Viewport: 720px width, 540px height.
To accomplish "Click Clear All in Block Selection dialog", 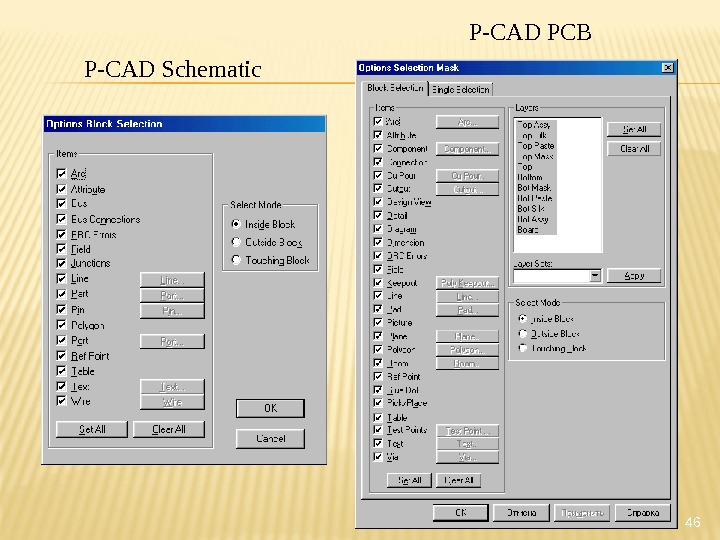I will (169, 429).
